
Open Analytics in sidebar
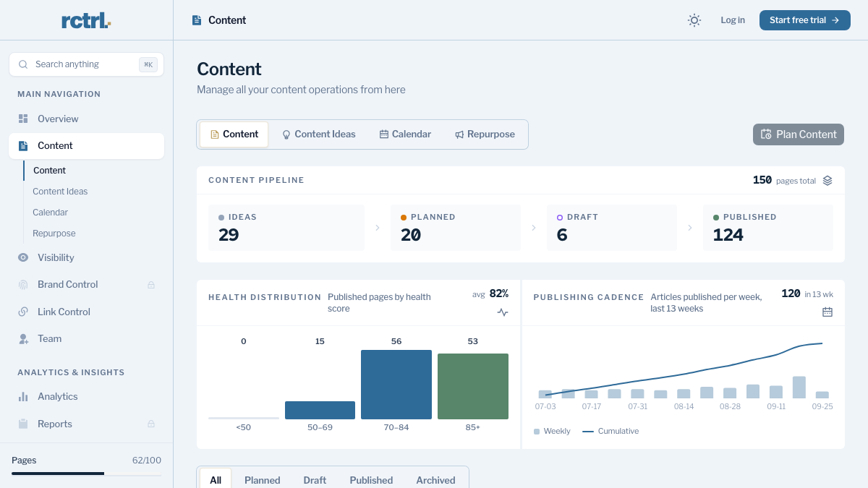[86, 396]
